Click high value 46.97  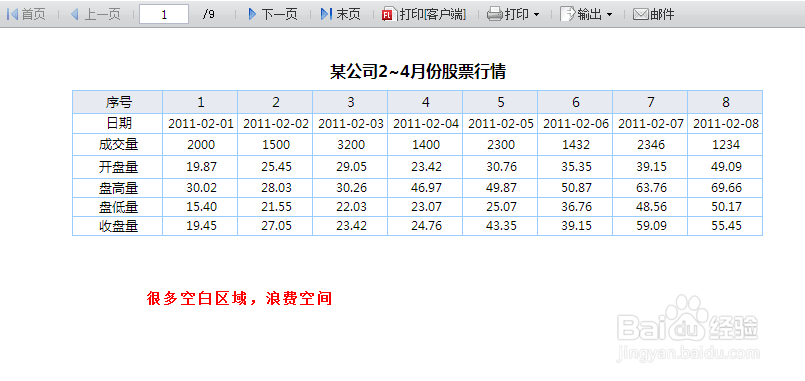(x=426, y=188)
